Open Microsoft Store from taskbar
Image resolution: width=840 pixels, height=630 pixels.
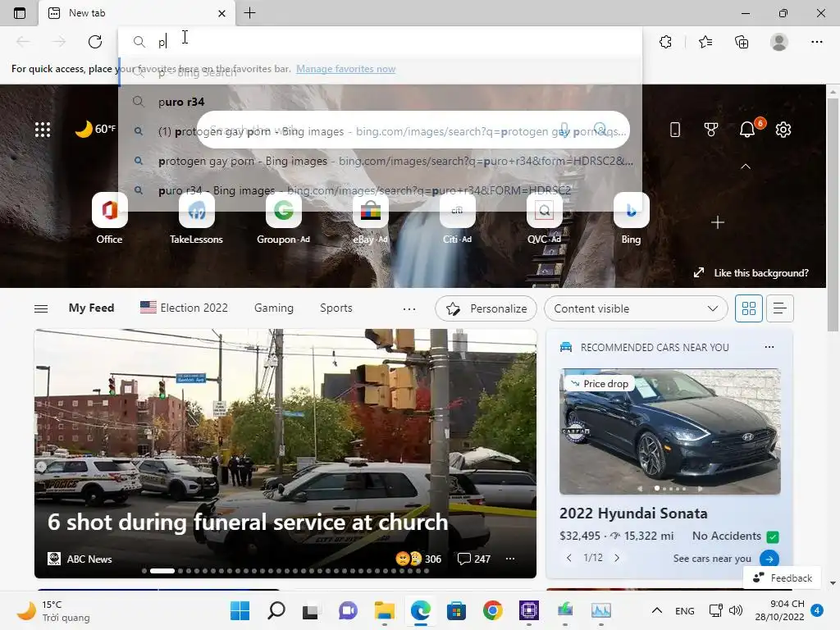(456, 610)
